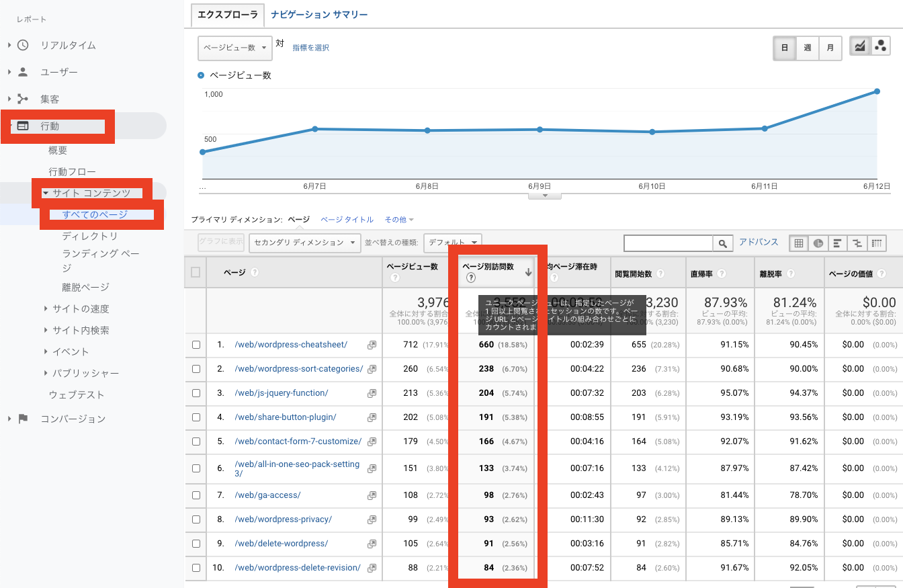The image size is (903, 588).
Task: Open the Realtime clock icon report
Action: [23, 45]
